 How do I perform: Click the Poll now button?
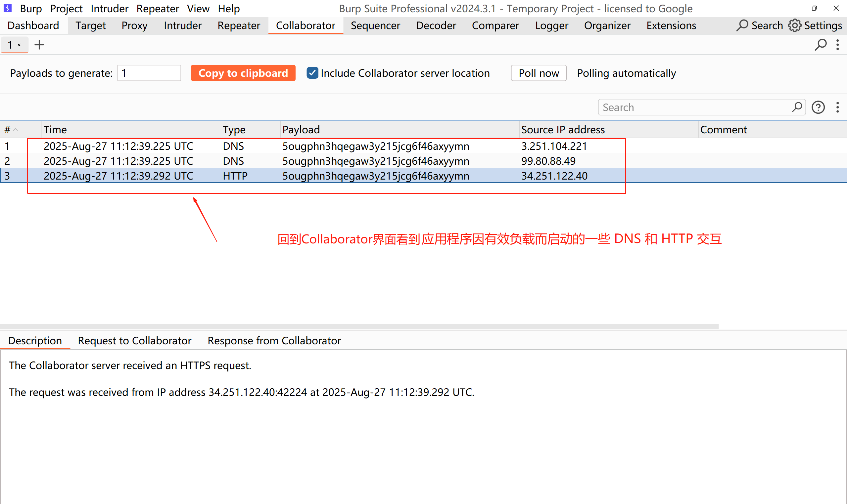click(x=539, y=73)
